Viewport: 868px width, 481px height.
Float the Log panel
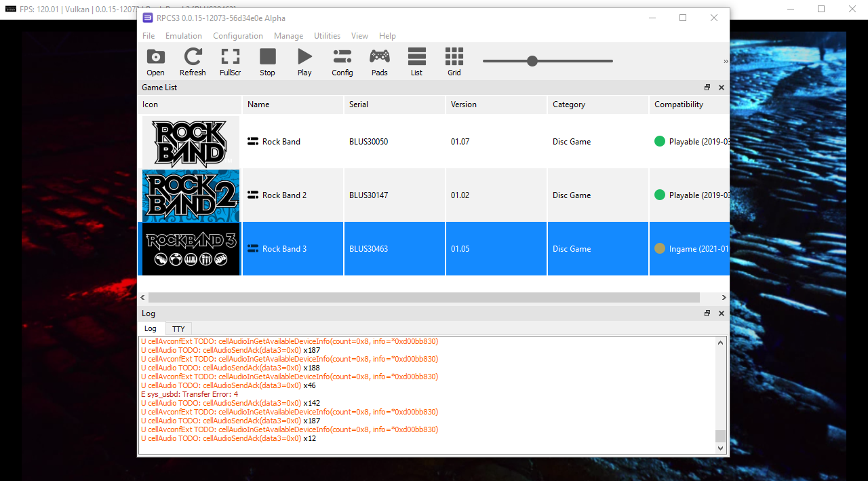707,313
